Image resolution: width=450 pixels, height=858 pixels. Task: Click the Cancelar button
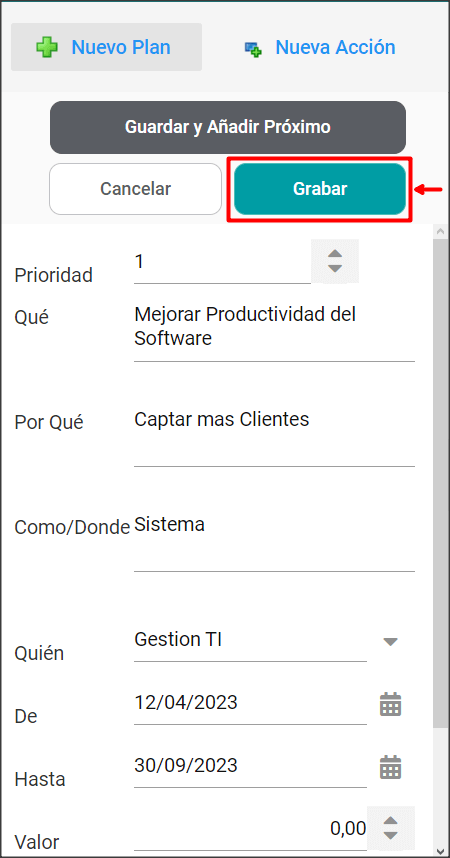pyautogui.click(x=135, y=189)
